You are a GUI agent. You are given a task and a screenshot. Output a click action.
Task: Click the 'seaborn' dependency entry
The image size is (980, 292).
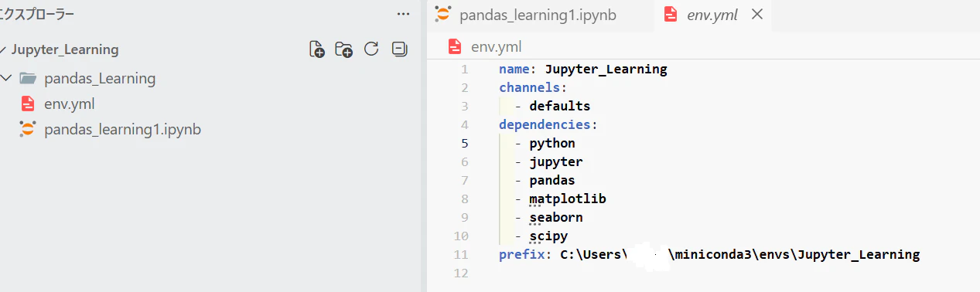tap(556, 217)
